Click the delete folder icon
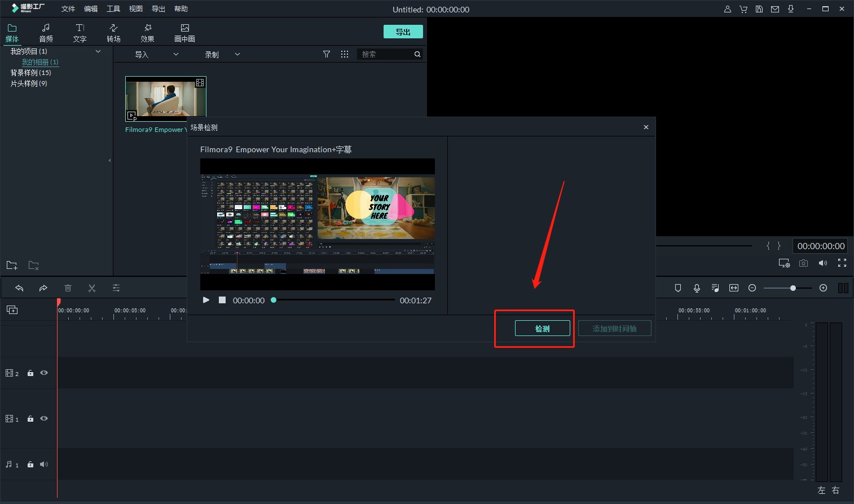Viewport: 854px width, 504px height. 34,265
